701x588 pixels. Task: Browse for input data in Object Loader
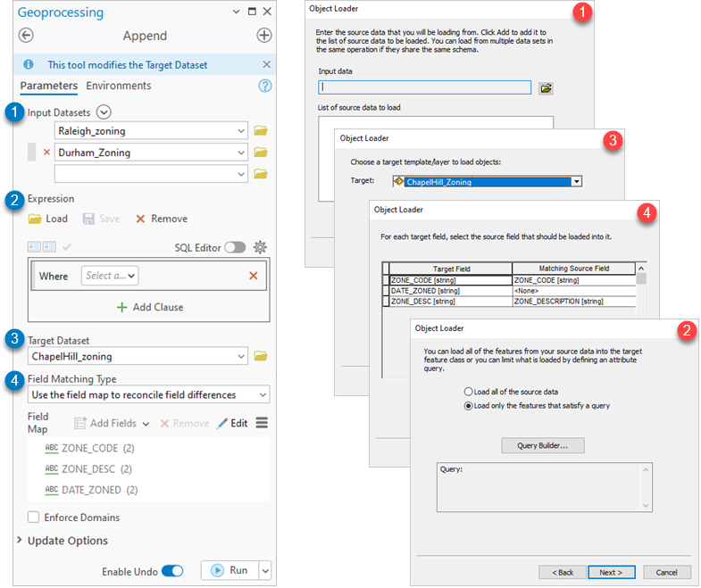pos(546,88)
